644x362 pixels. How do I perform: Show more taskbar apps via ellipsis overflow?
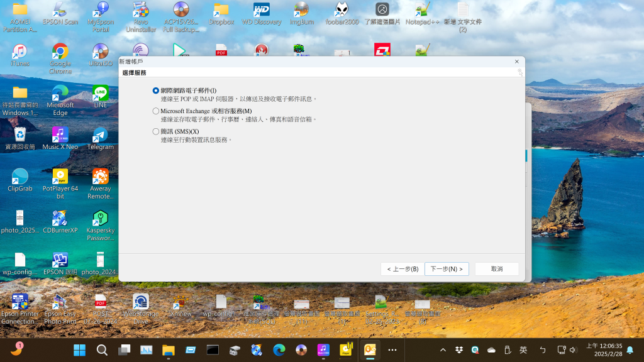coord(392,349)
